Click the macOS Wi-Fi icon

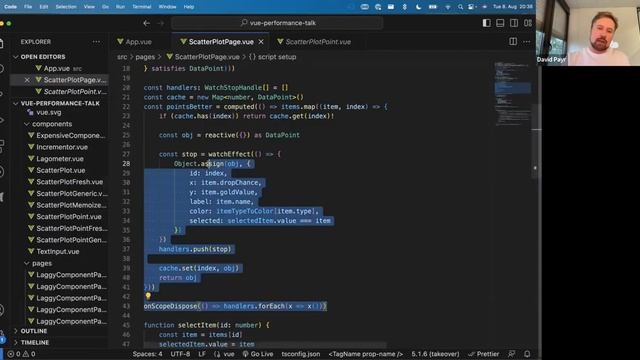pos(447,7)
